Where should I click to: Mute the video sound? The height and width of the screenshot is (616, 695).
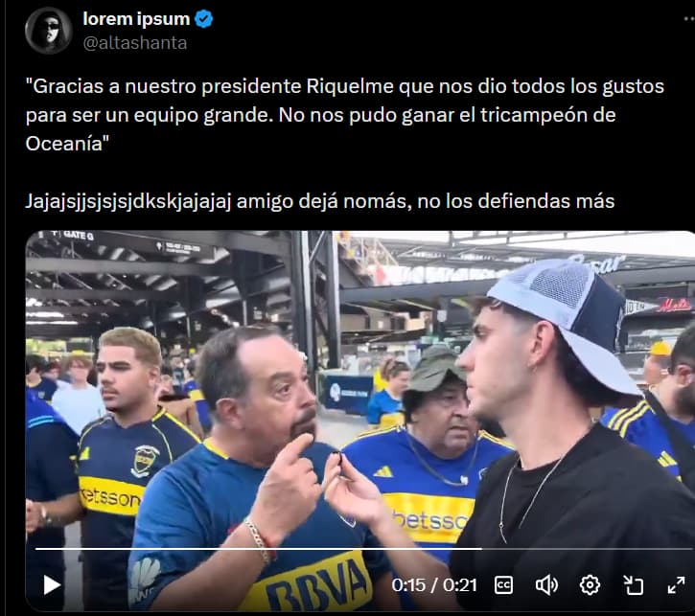(x=546, y=585)
